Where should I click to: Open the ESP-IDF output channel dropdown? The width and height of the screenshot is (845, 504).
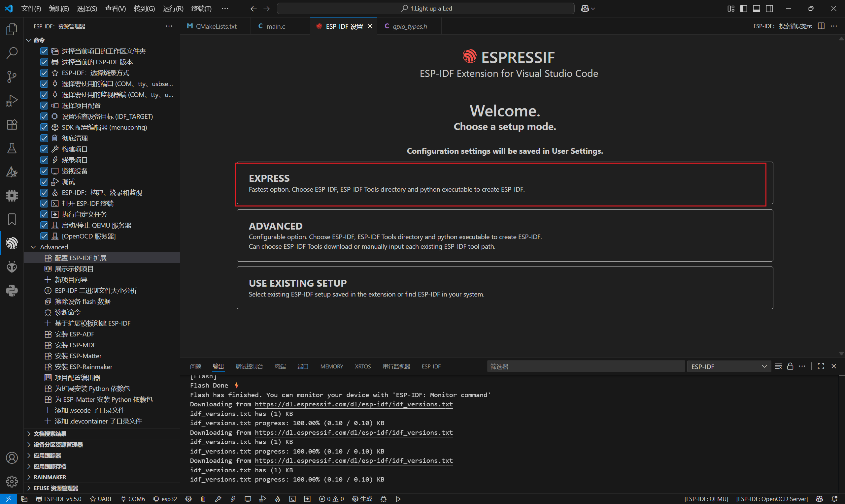coord(729,366)
